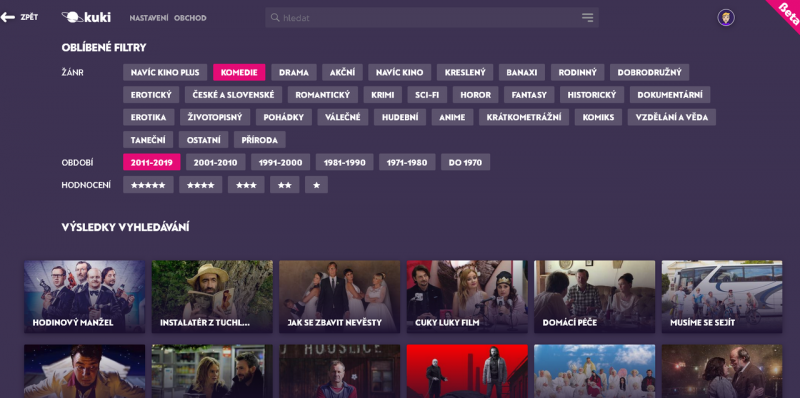Screen dimensions: 800x398
Task: Open the Nastavení menu
Action: click(149, 18)
